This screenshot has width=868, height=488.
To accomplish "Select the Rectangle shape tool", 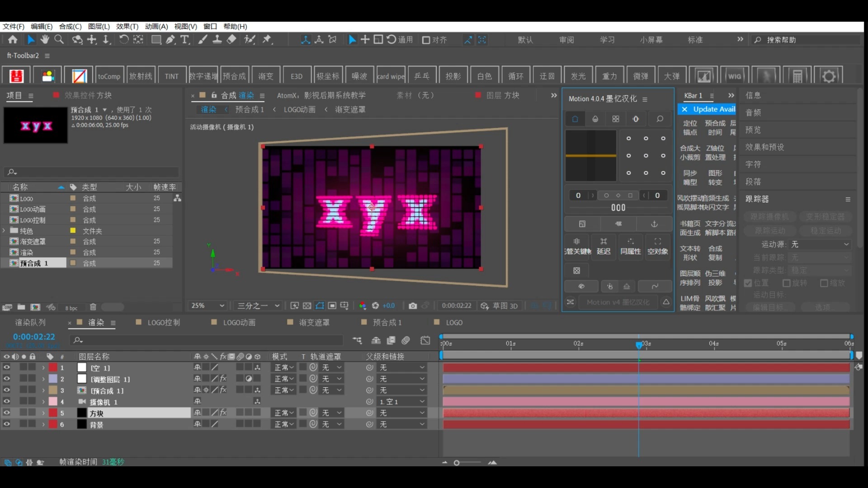I will pyautogui.click(x=156, y=40).
